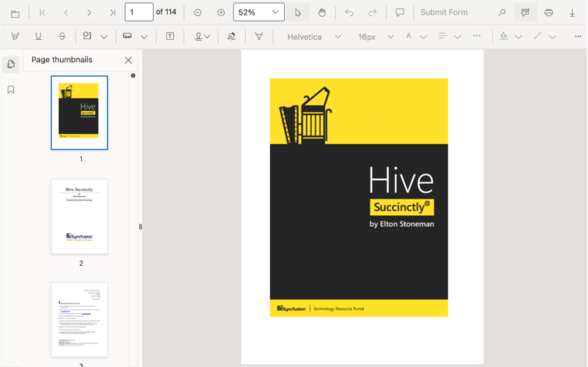Activate the pan hand tool

pos(322,13)
